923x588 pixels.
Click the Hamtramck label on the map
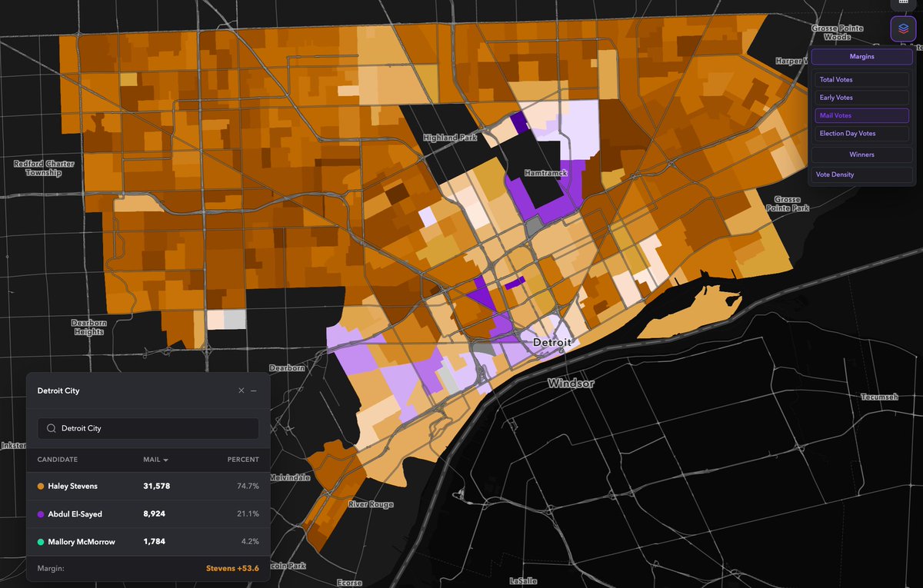(545, 174)
